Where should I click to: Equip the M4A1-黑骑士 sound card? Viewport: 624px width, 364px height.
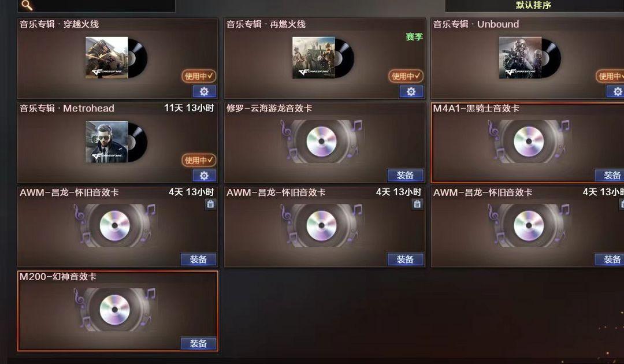point(611,175)
